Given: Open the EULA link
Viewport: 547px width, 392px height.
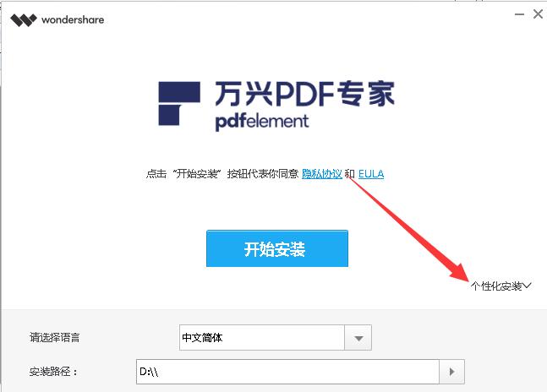Looking at the screenshot, I should pos(371,173).
